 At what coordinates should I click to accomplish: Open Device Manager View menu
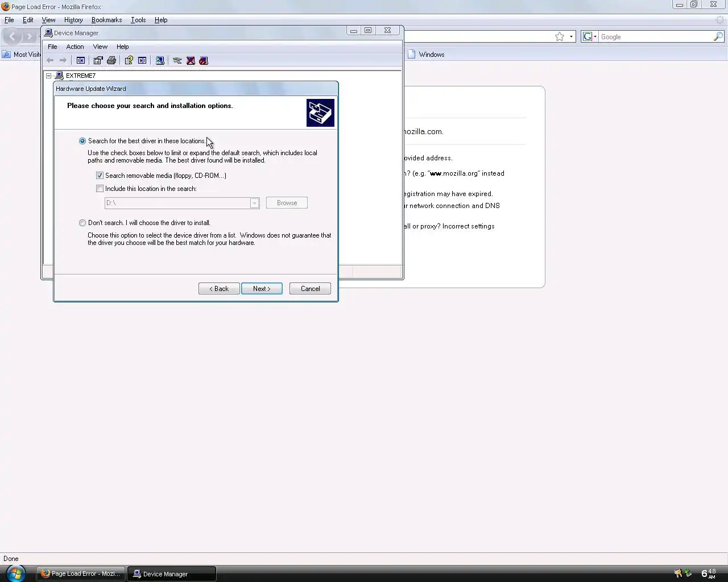tap(100, 47)
